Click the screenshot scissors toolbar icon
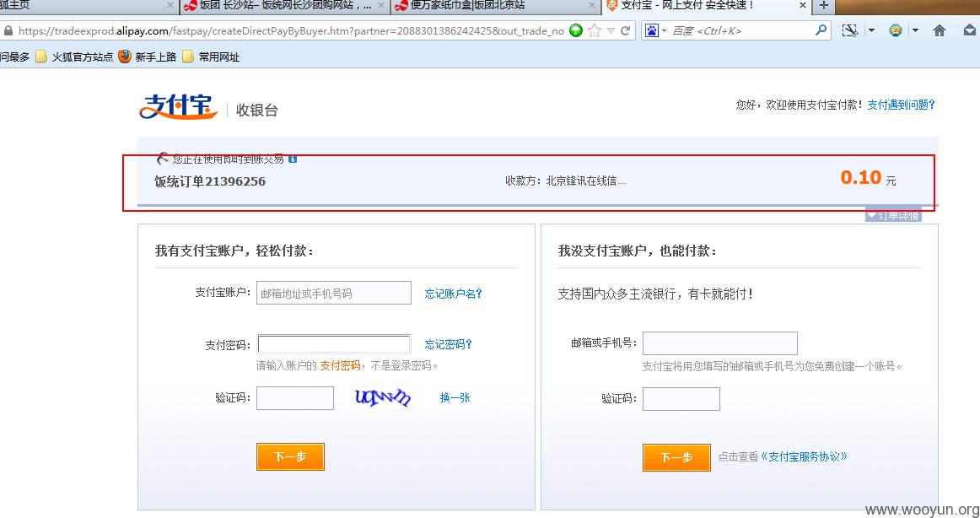Screen dimensions: 980x518 click(850, 30)
